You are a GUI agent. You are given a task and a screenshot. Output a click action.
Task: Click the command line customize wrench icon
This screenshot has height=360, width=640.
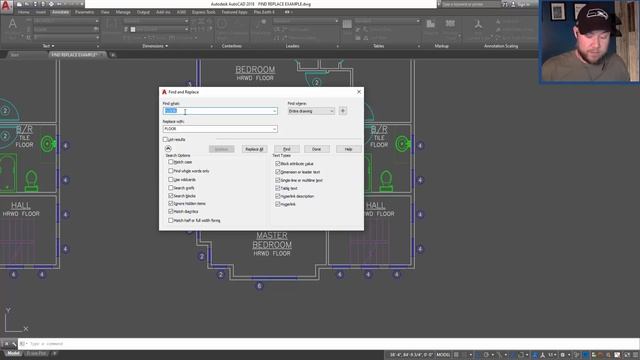[x=14, y=344]
